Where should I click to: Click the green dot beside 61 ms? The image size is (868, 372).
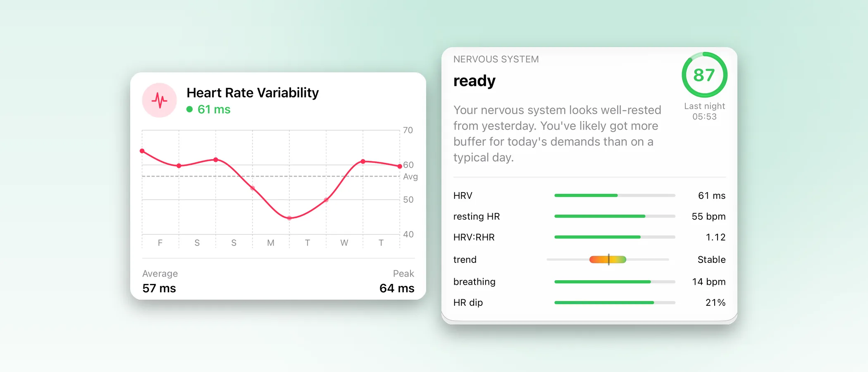(189, 109)
